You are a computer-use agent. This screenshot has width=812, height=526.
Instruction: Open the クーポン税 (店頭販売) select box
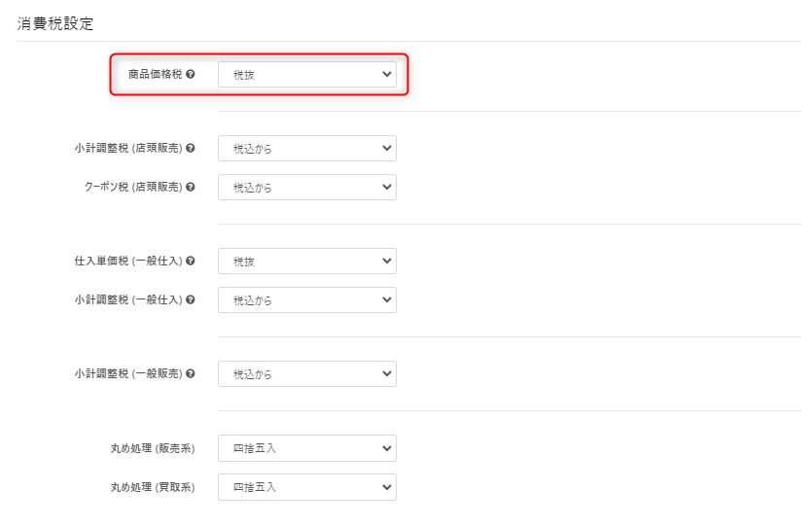pos(306,187)
